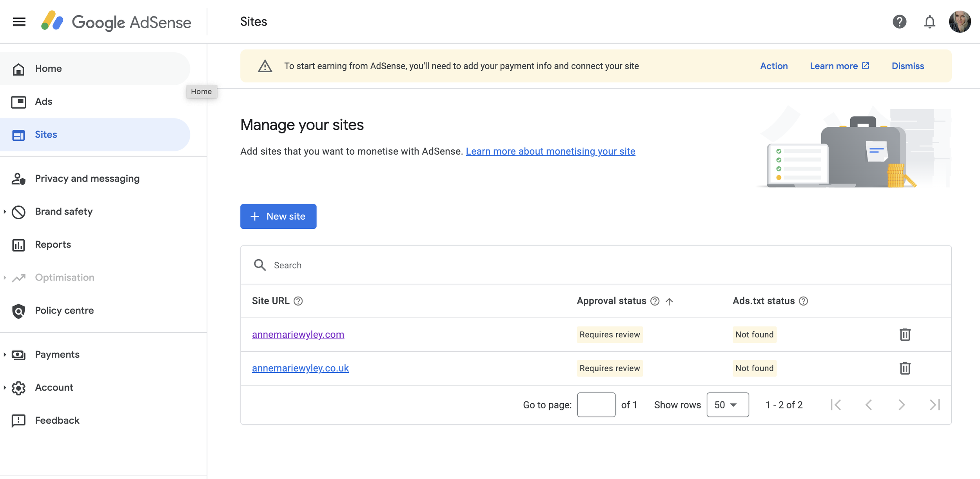
Task: Click the warning triangle icon in banner
Action: [x=265, y=66]
